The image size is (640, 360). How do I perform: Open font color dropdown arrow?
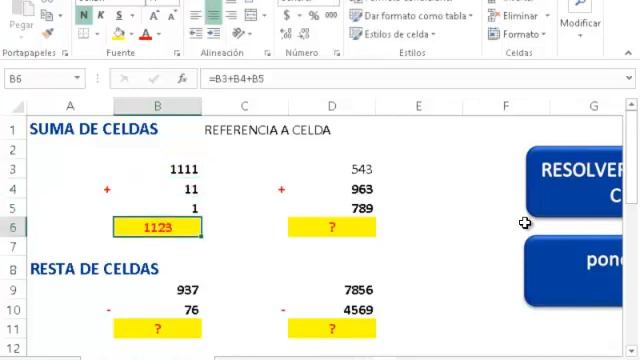pyautogui.click(x=159, y=34)
